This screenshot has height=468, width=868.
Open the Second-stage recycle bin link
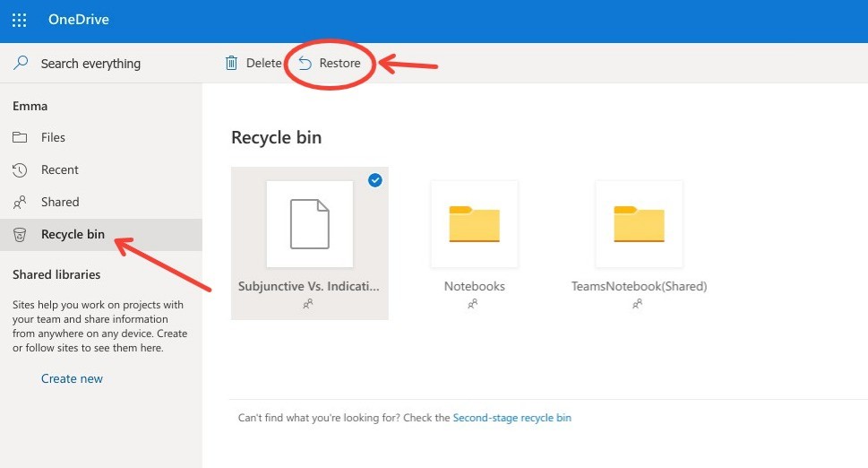(x=512, y=418)
